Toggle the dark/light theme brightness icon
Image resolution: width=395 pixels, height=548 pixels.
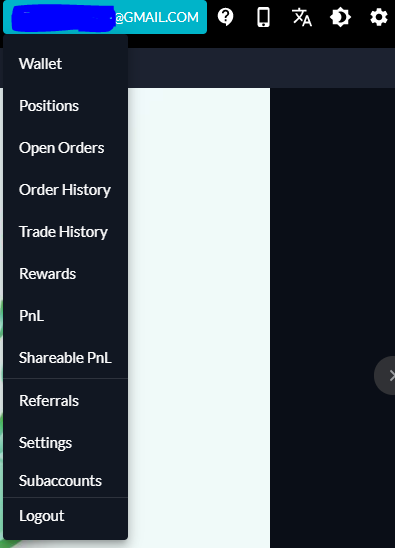coord(340,17)
